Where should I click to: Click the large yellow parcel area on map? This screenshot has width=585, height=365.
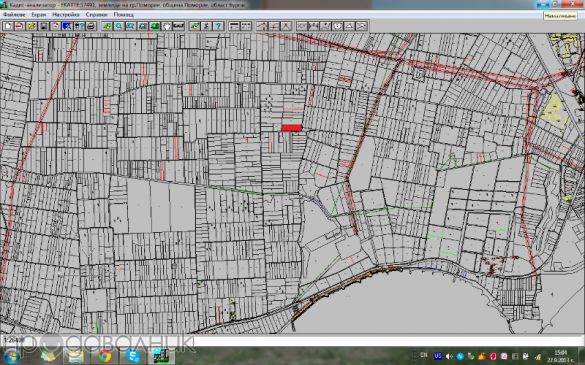556,111
